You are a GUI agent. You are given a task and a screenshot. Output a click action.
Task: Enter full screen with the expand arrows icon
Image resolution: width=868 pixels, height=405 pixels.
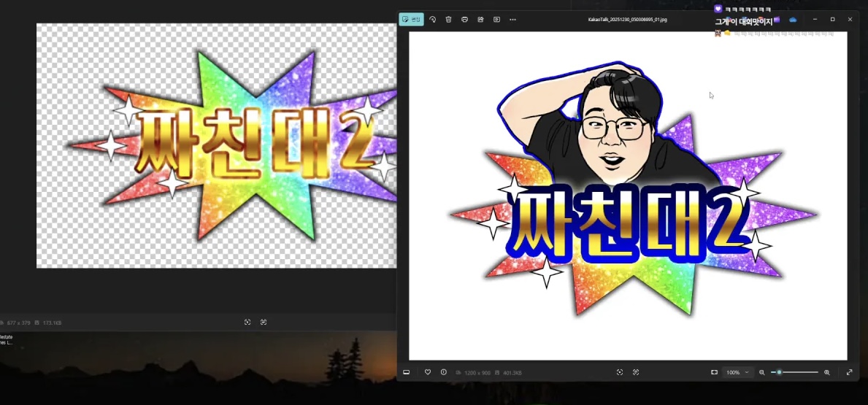pyautogui.click(x=850, y=372)
